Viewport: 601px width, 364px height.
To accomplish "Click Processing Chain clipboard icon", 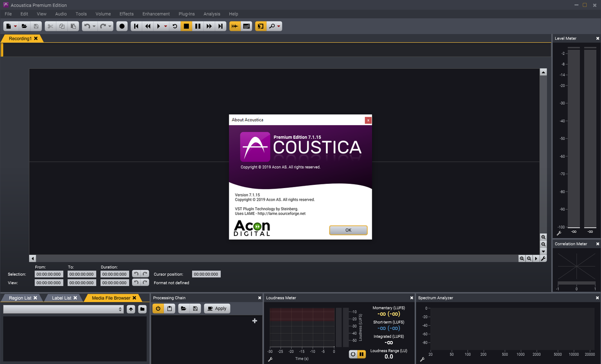I will [x=170, y=309].
